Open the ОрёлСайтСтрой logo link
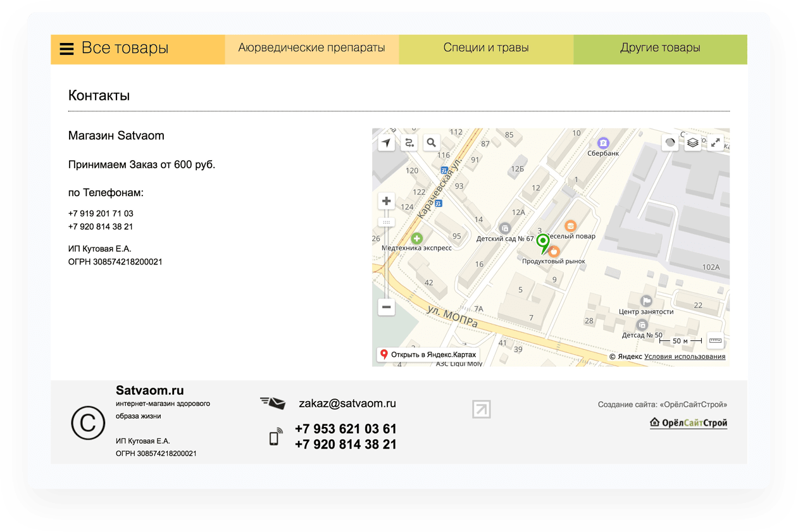 tap(689, 423)
